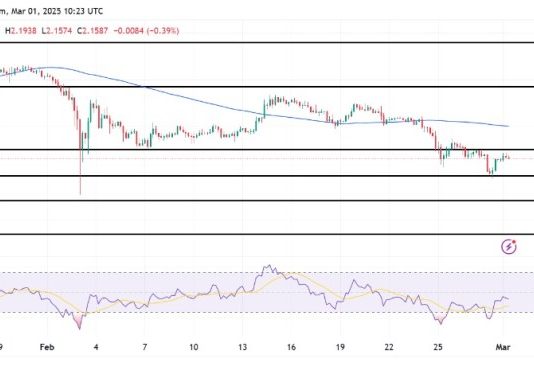
Task: Select the high value 'H2.1938'
Action: click(21, 31)
